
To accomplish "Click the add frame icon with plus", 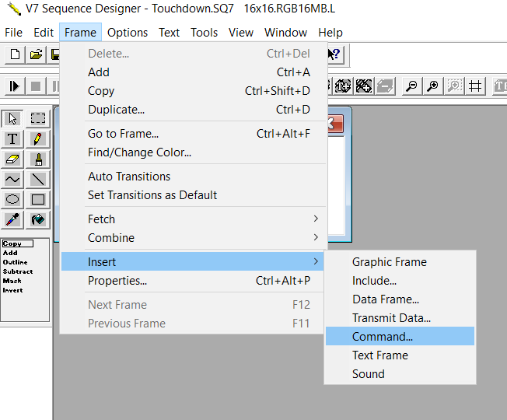I will pos(342,86).
